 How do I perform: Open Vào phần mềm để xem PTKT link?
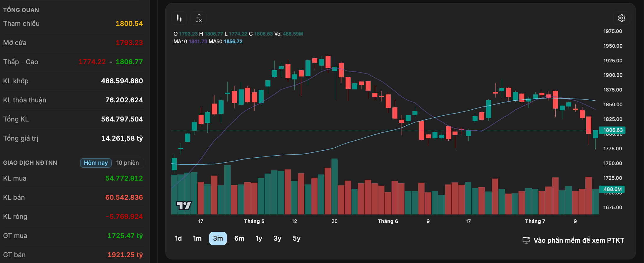579,240
